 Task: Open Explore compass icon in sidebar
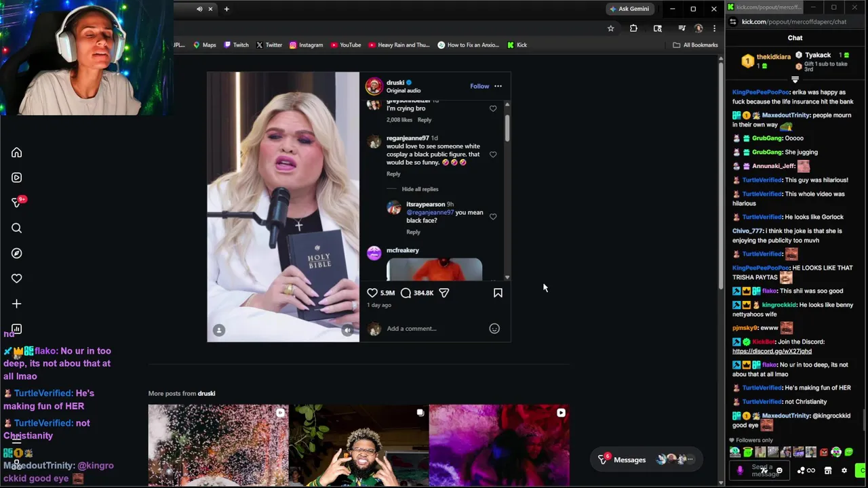(x=16, y=253)
